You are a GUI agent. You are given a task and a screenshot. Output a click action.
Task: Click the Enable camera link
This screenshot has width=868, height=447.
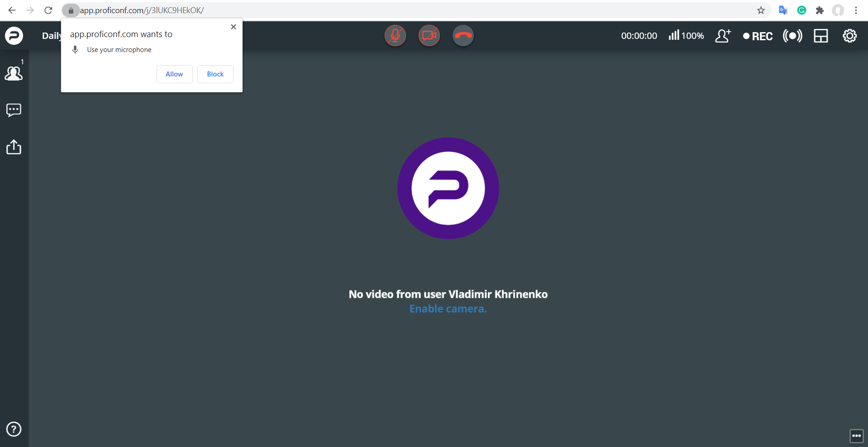coord(448,309)
